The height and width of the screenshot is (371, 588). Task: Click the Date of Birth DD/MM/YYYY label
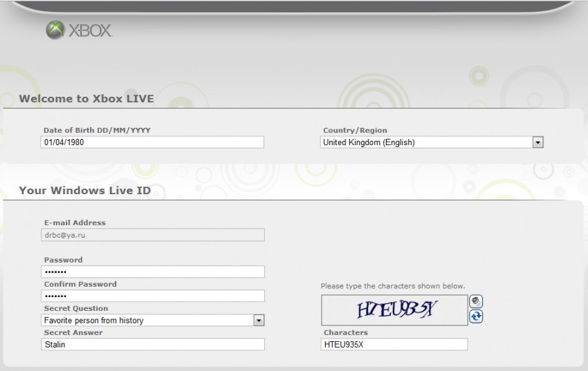[x=97, y=131]
